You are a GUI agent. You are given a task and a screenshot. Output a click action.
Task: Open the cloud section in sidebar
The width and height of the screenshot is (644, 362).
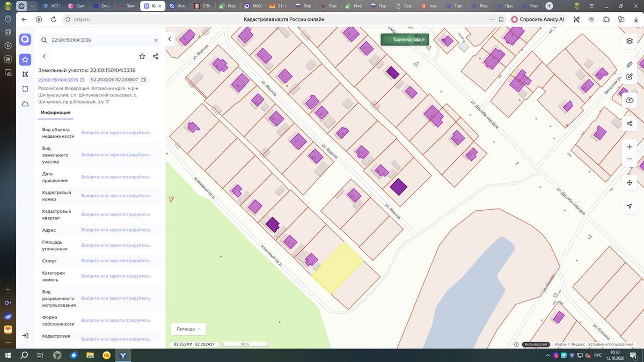point(25,104)
